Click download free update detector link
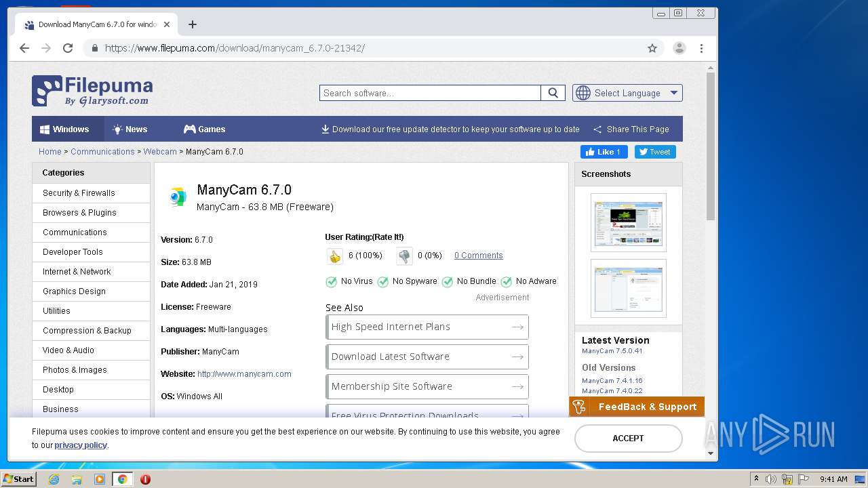The image size is (868, 488). (450, 129)
